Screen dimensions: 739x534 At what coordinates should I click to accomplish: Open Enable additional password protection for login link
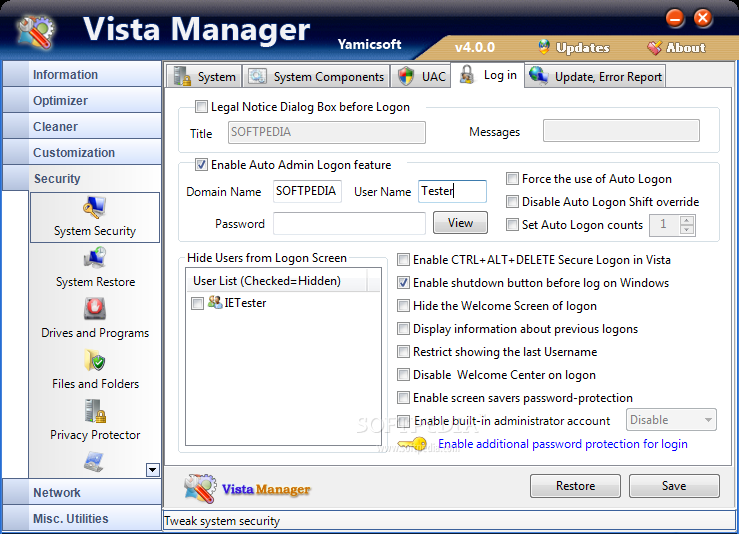563,444
